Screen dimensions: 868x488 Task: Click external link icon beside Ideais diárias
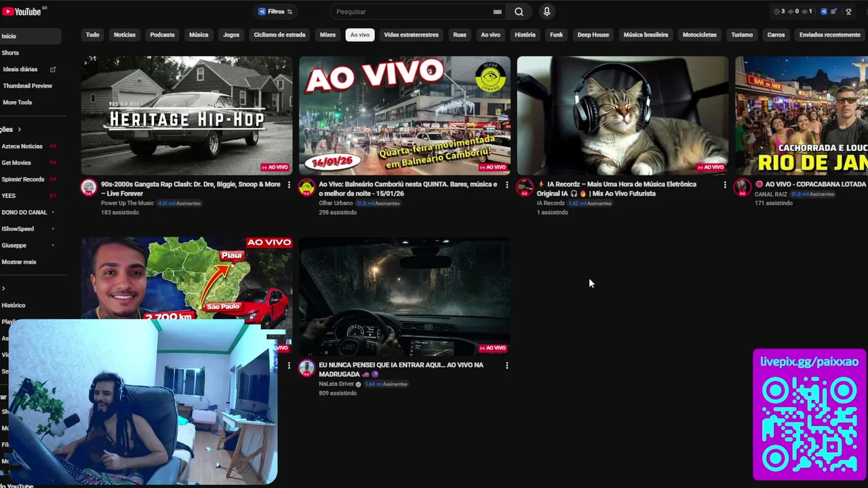pyautogui.click(x=53, y=69)
